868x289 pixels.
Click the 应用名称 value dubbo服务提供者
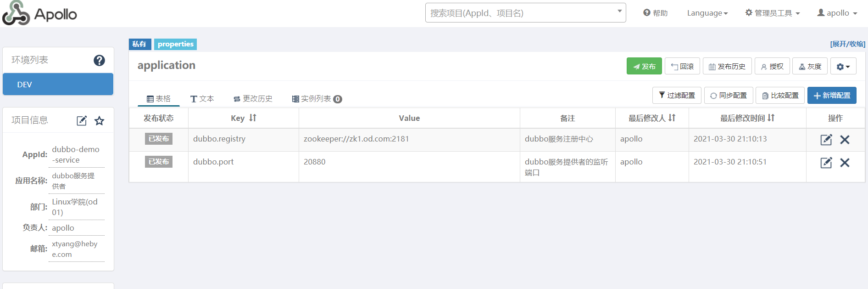[73, 181]
